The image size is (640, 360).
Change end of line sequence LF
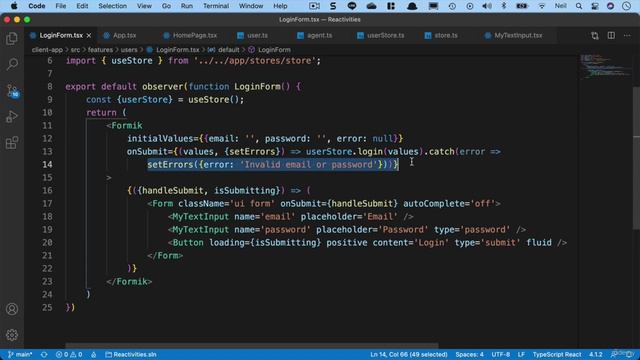pos(521,354)
